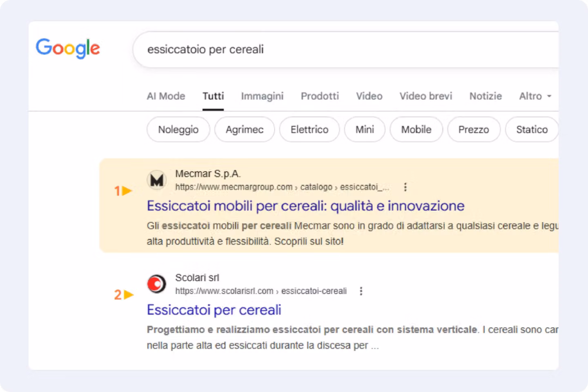Choose the Prezzo filter chip
This screenshot has width=588, height=392.
(474, 129)
